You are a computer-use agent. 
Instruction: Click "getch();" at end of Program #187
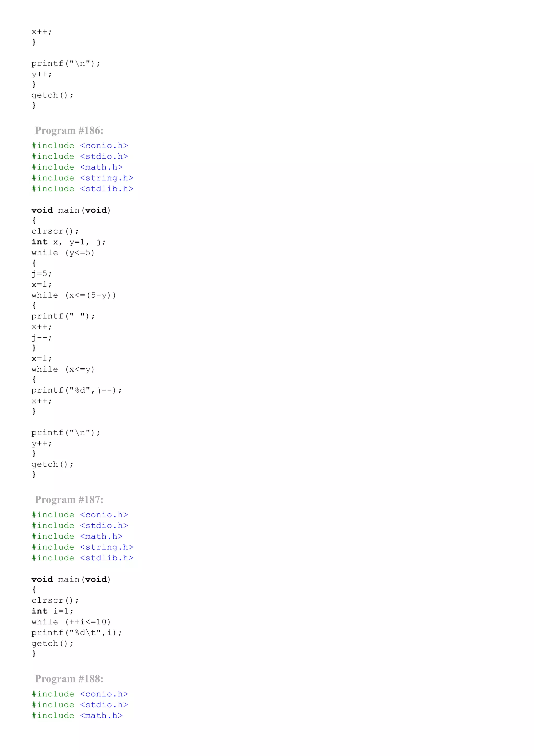(53, 643)
